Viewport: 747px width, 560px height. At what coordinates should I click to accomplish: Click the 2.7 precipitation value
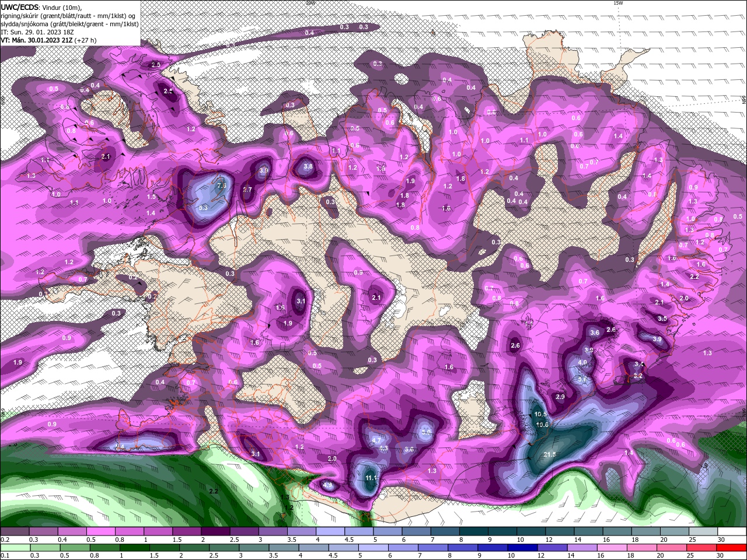coord(247,190)
